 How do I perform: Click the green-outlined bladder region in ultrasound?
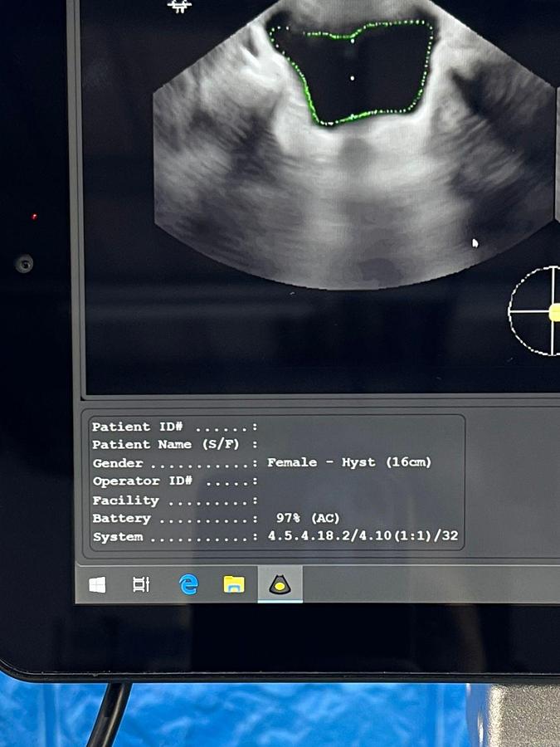coord(352,73)
